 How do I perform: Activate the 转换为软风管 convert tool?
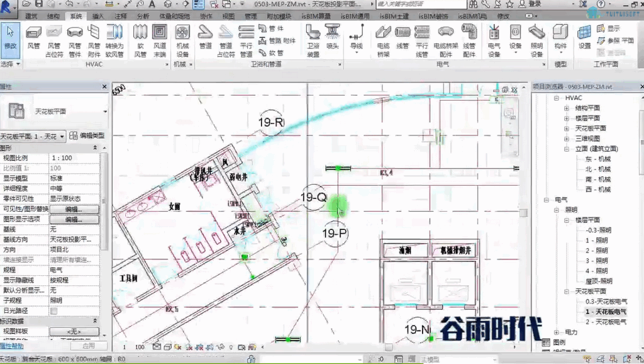click(x=114, y=41)
